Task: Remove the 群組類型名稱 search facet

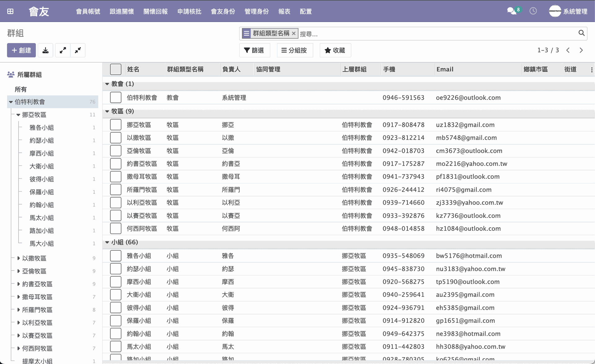Action: (294, 33)
